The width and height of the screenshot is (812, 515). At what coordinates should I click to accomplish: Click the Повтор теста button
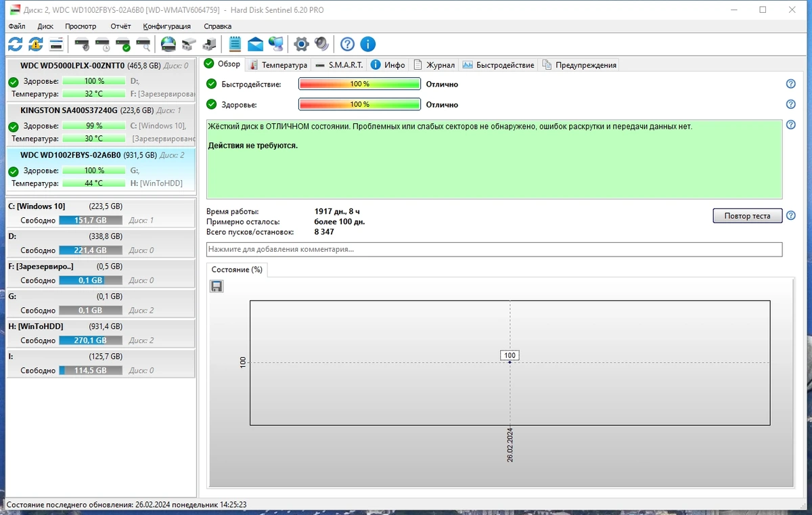747,216
